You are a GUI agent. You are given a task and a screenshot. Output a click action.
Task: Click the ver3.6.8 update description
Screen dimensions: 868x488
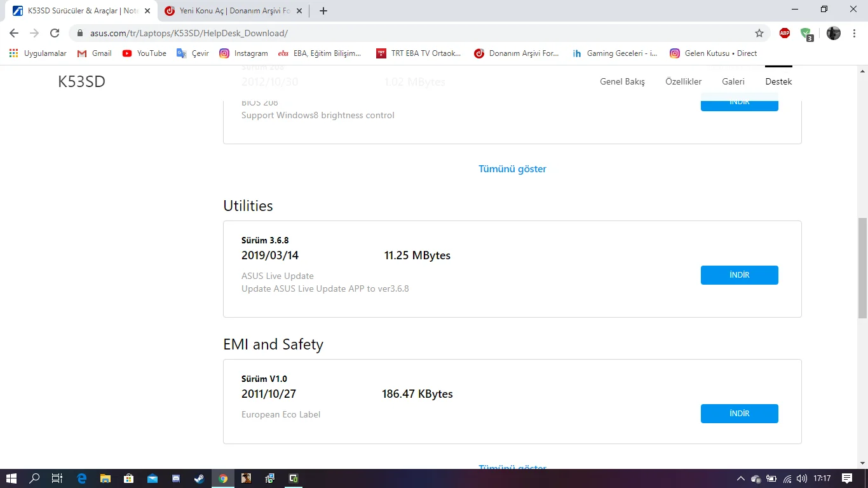pos(325,288)
